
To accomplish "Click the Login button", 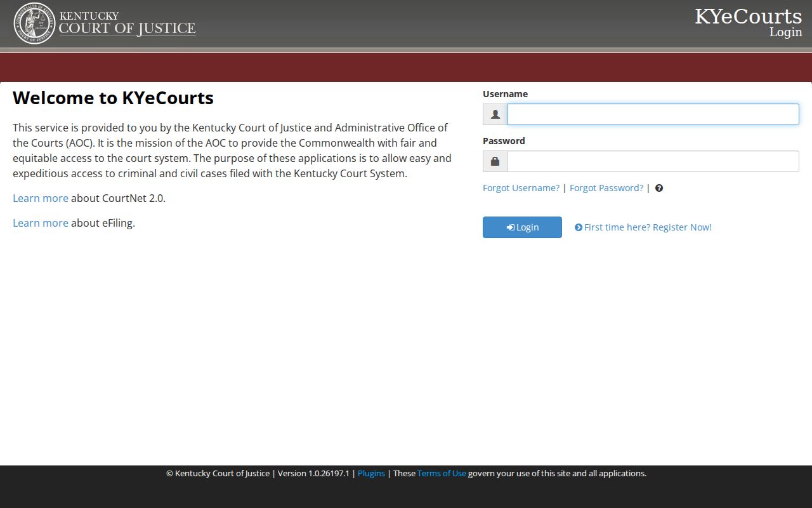I will [x=522, y=227].
